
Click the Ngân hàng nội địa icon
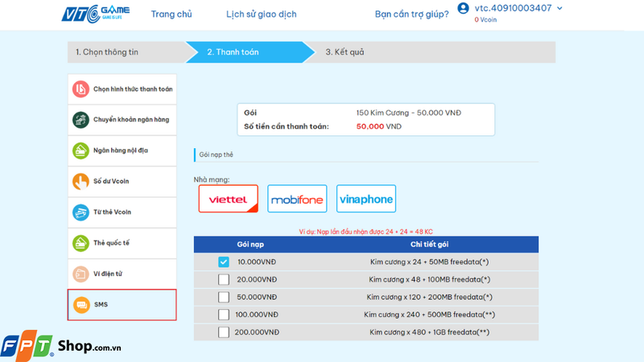(x=80, y=150)
